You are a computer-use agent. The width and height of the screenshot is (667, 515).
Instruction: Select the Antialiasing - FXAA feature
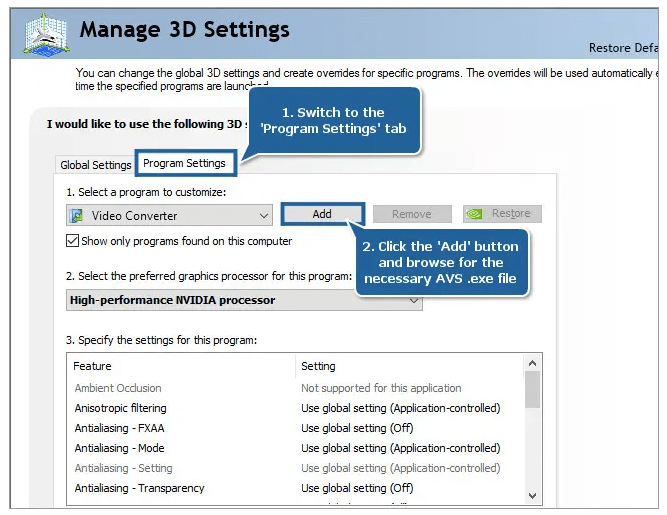point(120,428)
